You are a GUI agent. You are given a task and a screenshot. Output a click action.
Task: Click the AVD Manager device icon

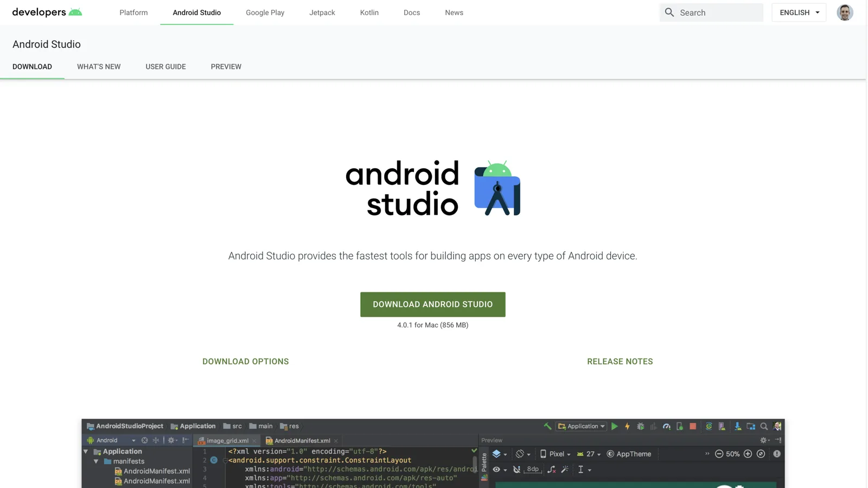pyautogui.click(x=722, y=426)
